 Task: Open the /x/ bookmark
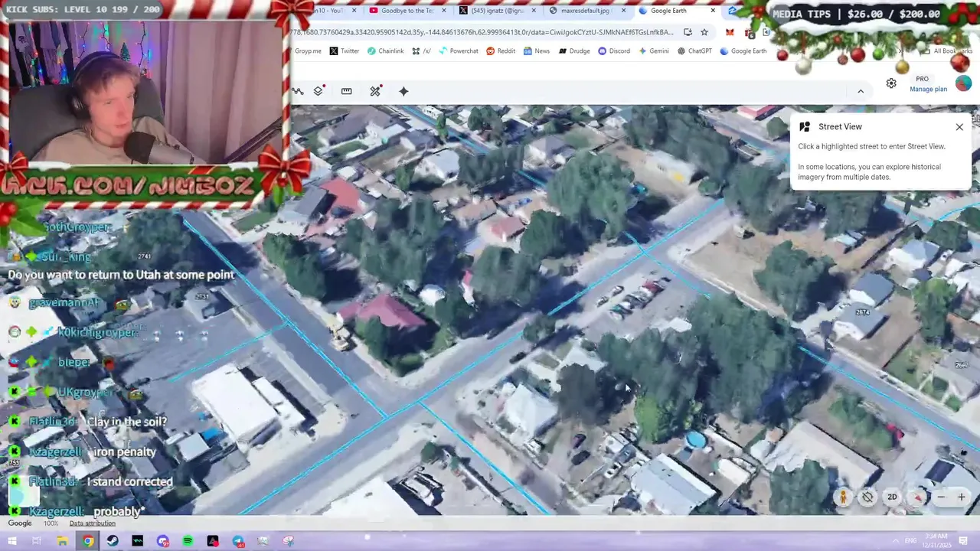point(421,51)
